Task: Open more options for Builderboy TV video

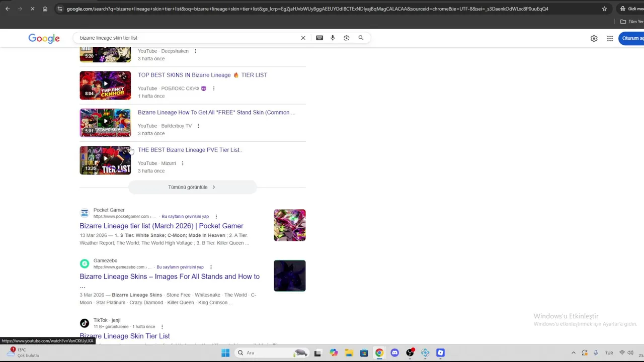Action: tap(198, 126)
